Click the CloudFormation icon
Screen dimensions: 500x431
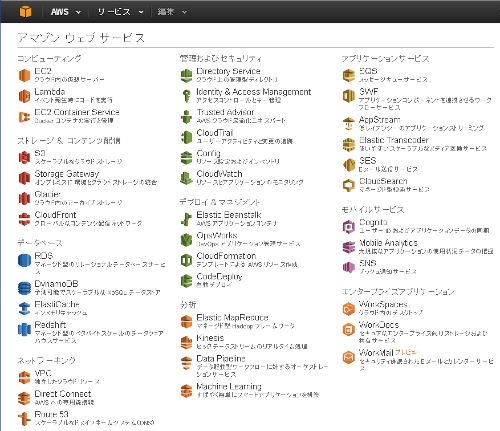point(186,260)
